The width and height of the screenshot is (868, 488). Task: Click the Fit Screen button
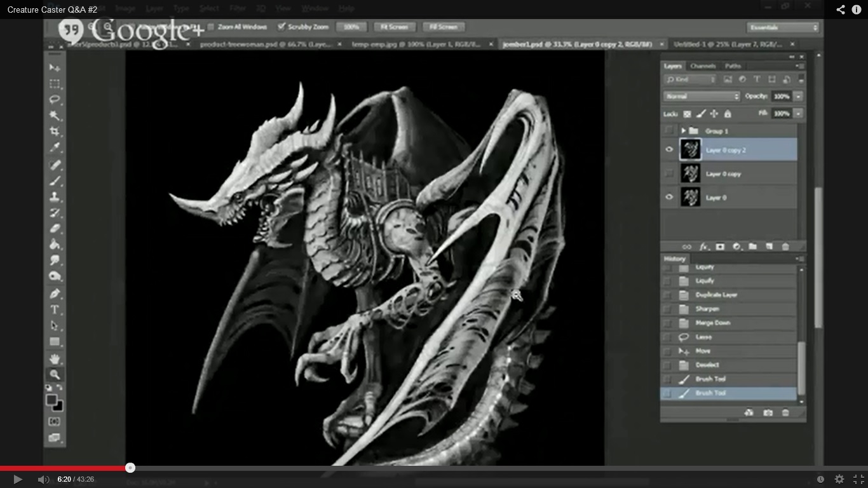[x=394, y=27]
